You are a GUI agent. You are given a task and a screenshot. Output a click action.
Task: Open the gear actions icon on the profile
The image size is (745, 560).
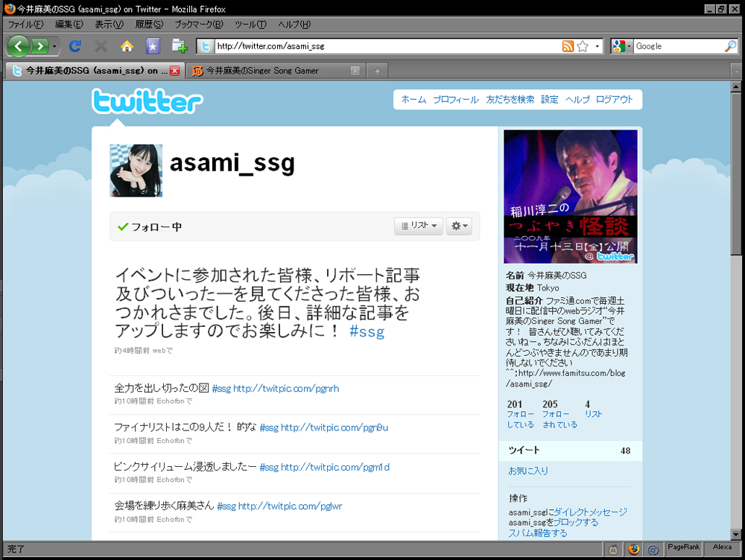459,226
